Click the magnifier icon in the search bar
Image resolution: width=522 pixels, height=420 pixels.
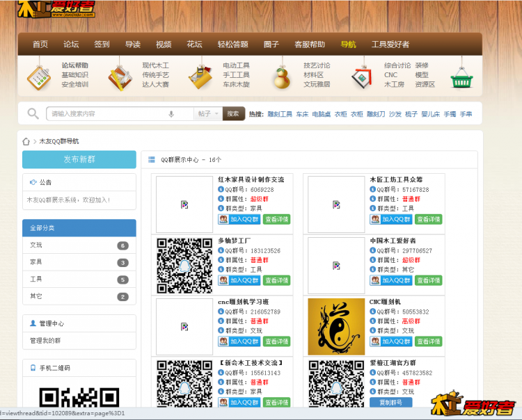tap(33, 114)
